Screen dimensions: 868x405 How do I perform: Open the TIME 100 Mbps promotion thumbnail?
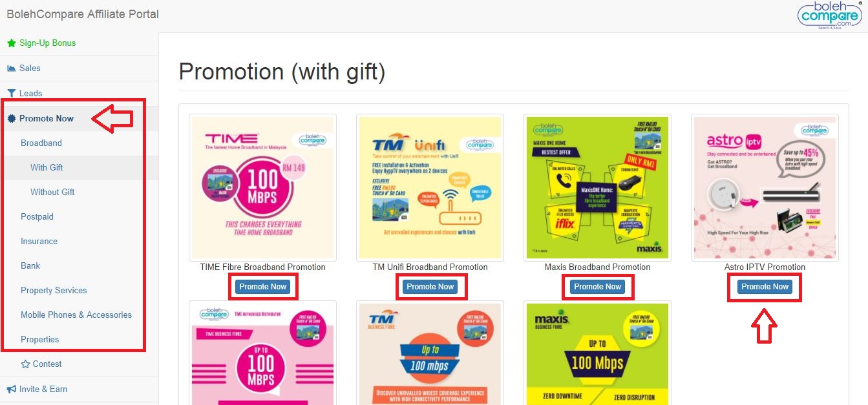pos(262,187)
